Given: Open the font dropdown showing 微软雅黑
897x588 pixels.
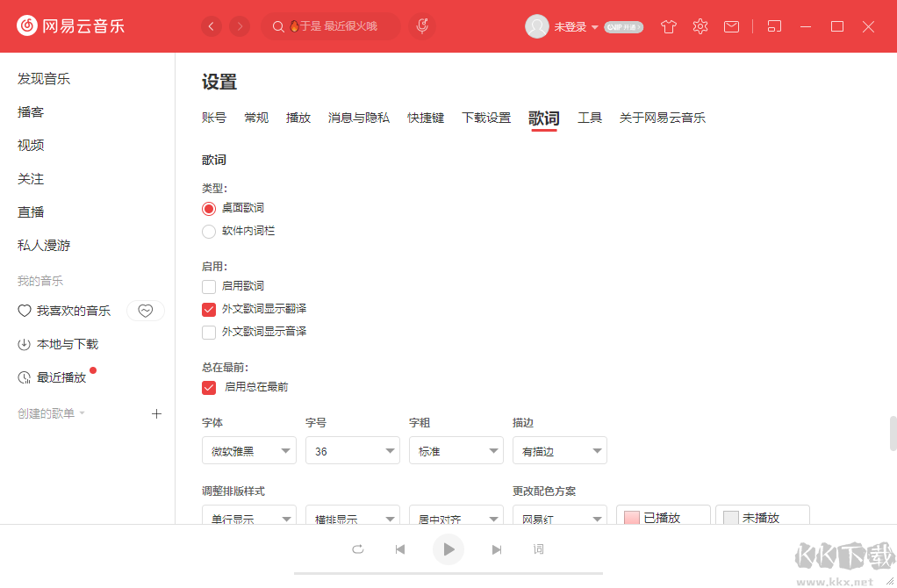Looking at the screenshot, I should click(x=248, y=450).
